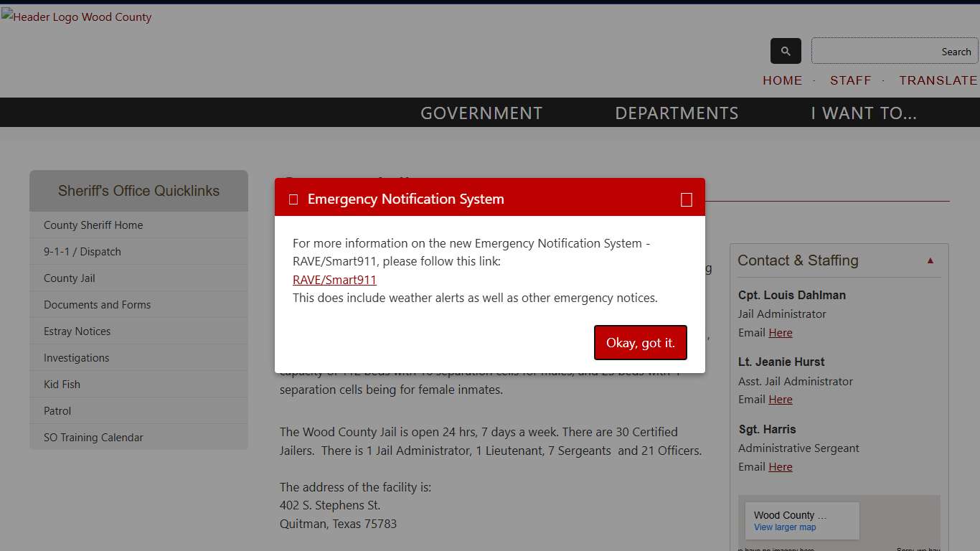Click View larger map link
Screen dimensions: 980x551
(785, 527)
